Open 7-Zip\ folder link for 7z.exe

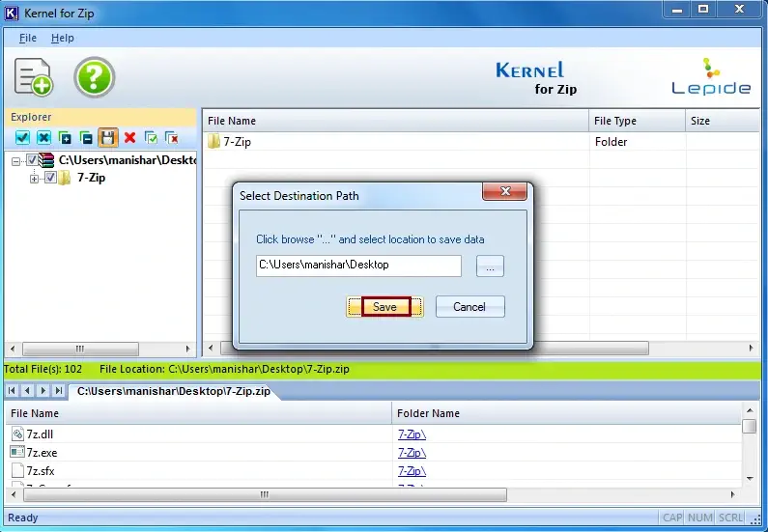pyautogui.click(x=412, y=453)
